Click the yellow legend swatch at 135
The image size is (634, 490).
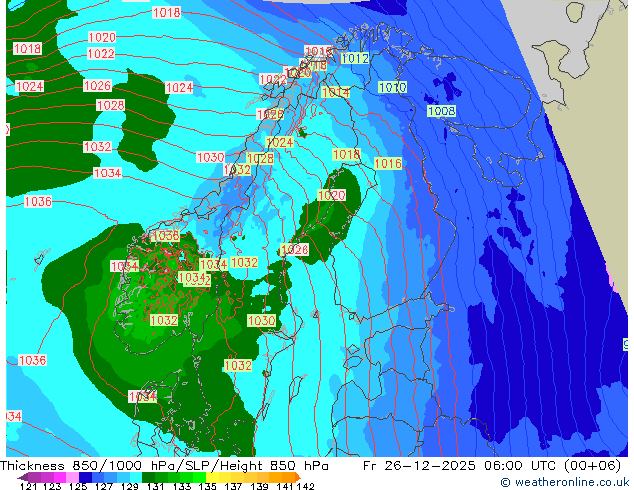[212, 477]
